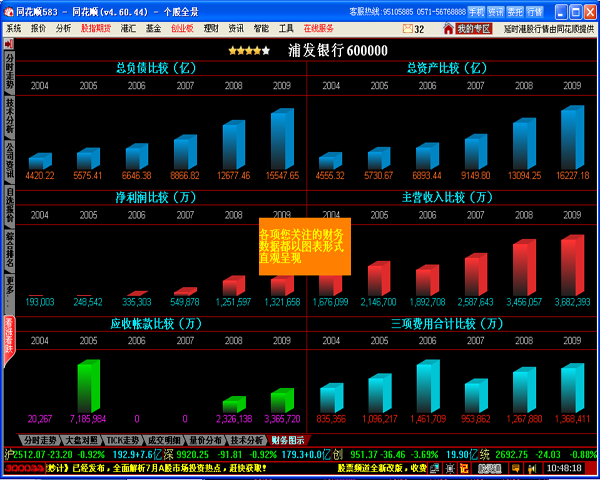600x480 pixels.
Task: Click the 主营收入比较（万）chart heading
Action: click(x=447, y=197)
